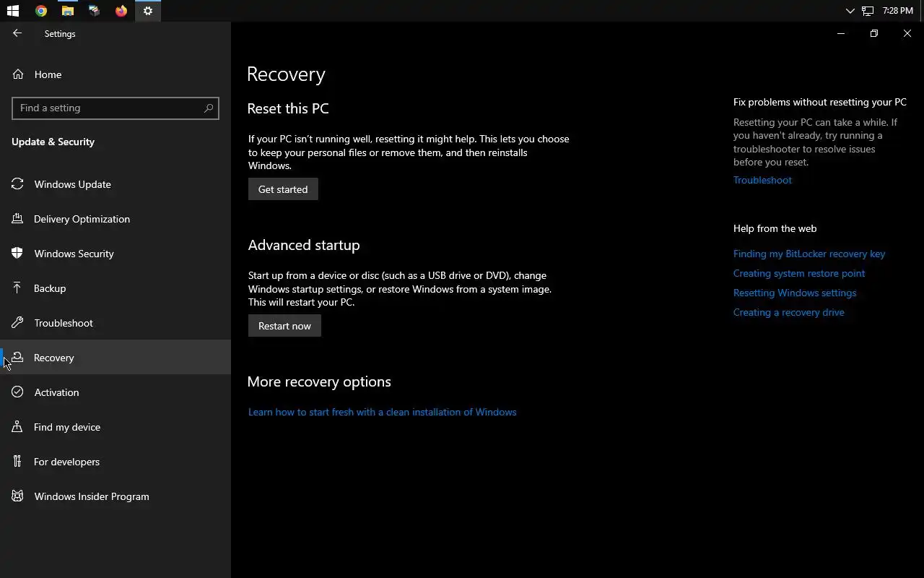
Task: Click the Update & Security sidebar heading
Action: [53, 142]
